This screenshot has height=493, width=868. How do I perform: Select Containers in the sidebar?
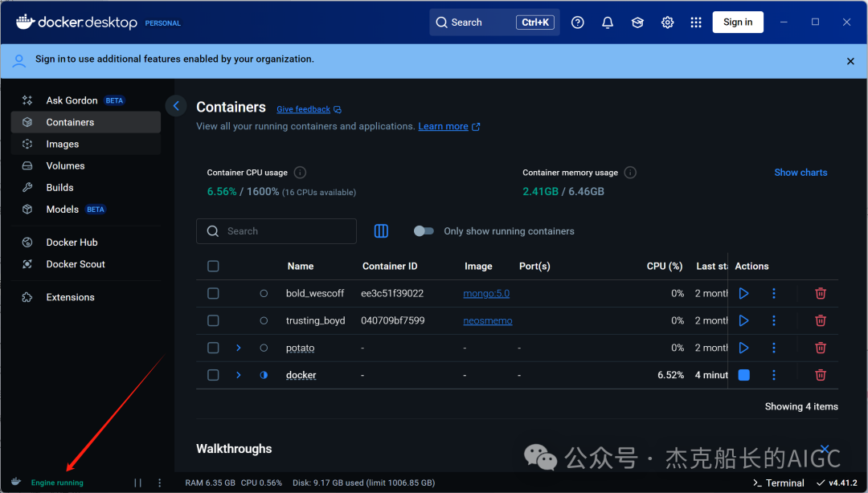tap(86, 122)
